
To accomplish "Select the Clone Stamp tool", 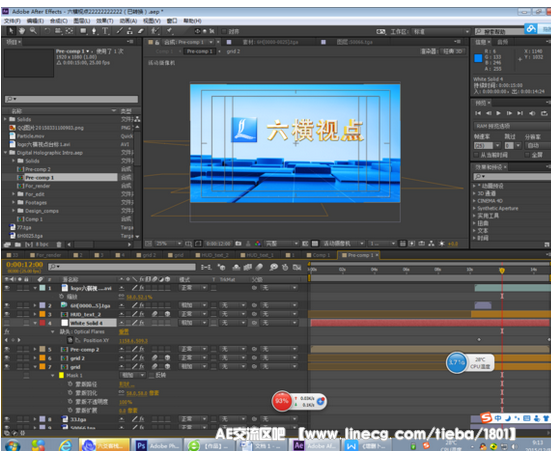I will (x=130, y=31).
